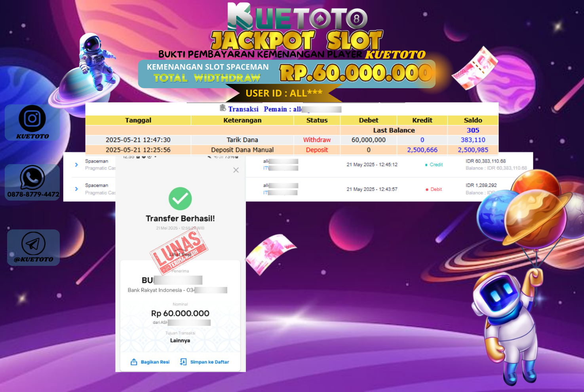Click the Simpan ke Daftar icon
This screenshot has width=584, height=392.
(x=183, y=362)
